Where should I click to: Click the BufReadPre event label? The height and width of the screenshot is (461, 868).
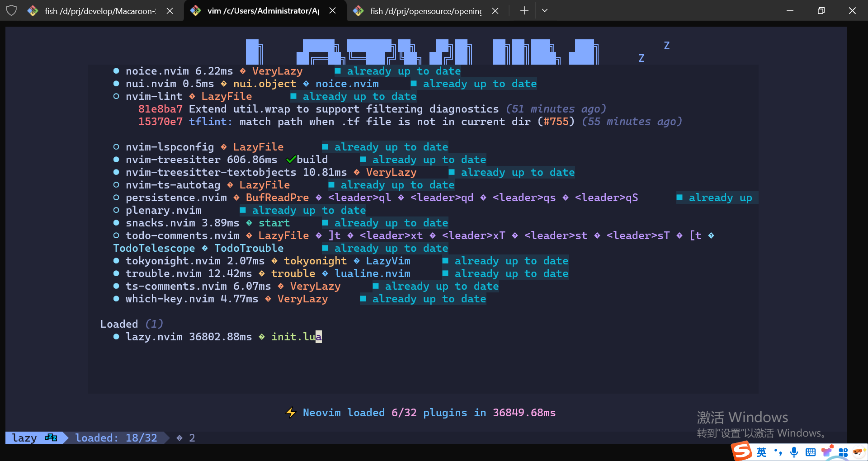278,198
